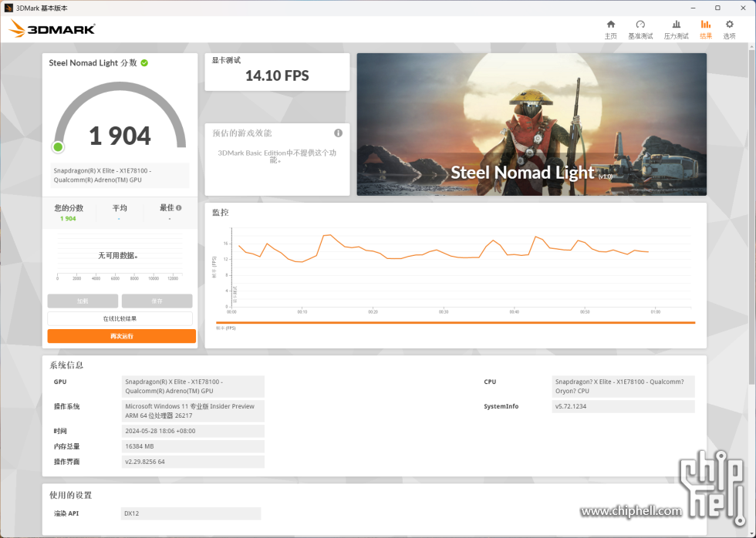Click the Microsoft Windows 11 operating system value
This screenshot has width=756, height=538.
193,411
